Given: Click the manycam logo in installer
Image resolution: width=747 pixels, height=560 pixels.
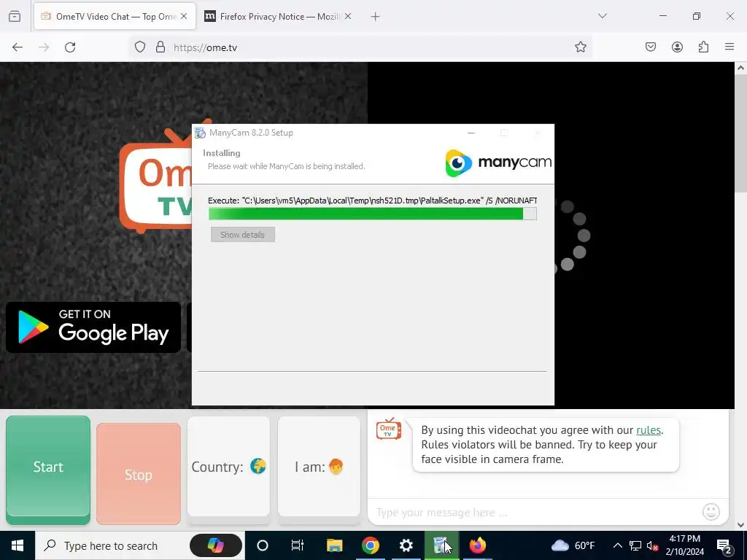Looking at the screenshot, I should 498,163.
